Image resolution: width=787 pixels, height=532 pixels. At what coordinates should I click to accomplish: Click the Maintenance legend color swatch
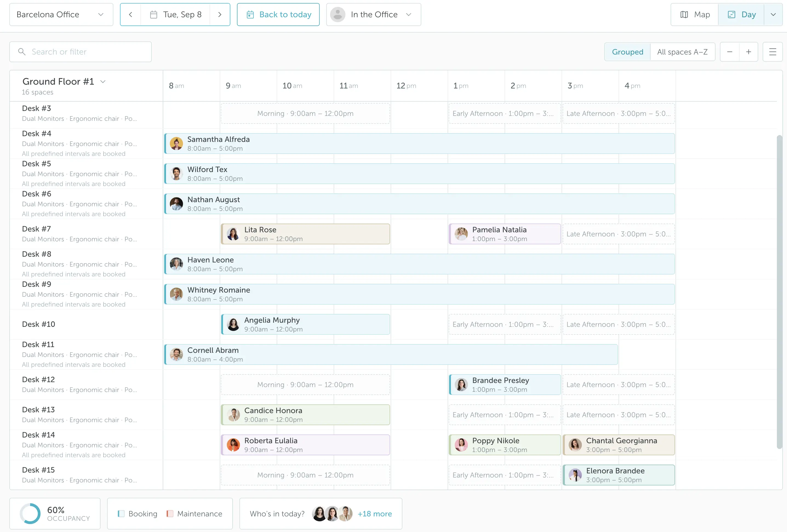(170, 514)
